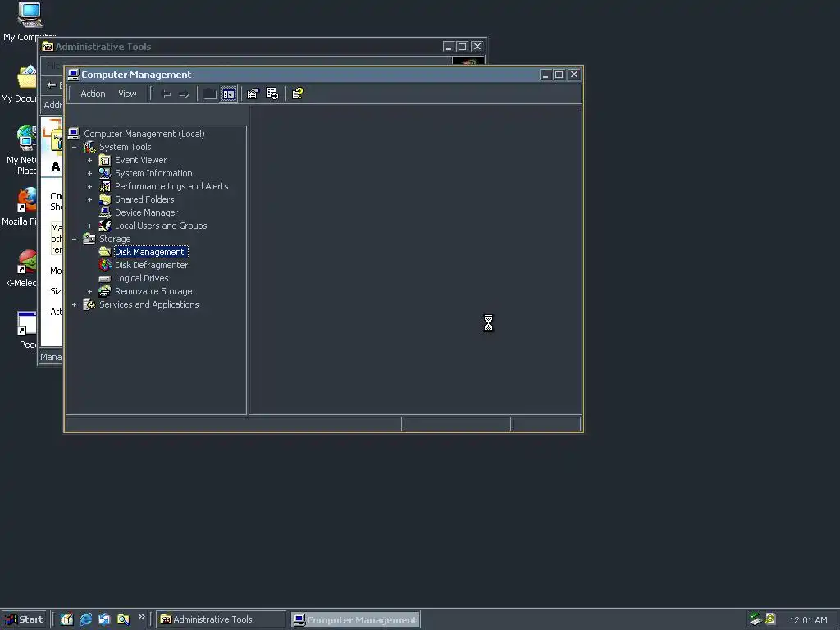Click the Logical Drives icon

click(x=105, y=279)
